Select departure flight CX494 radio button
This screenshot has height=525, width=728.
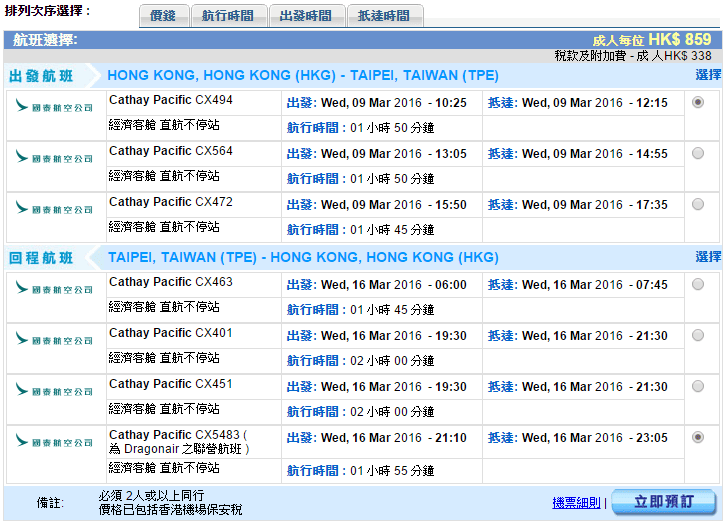click(x=697, y=102)
